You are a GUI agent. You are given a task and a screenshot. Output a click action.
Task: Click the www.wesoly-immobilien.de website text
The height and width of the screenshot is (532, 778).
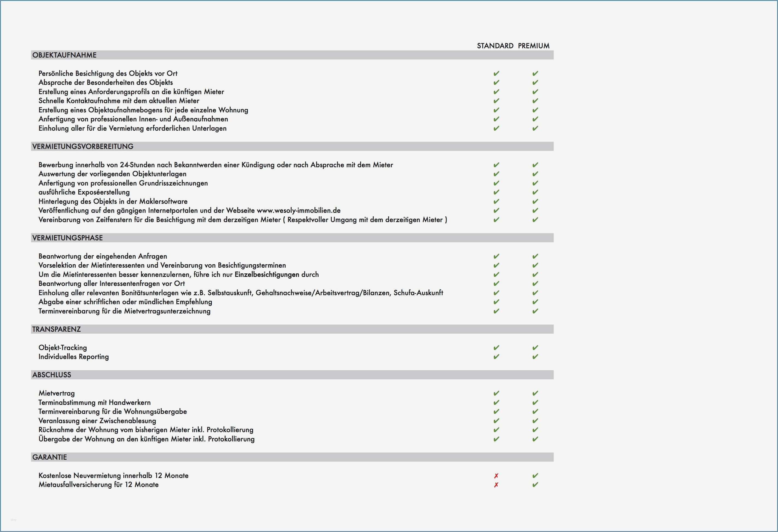[298, 210]
